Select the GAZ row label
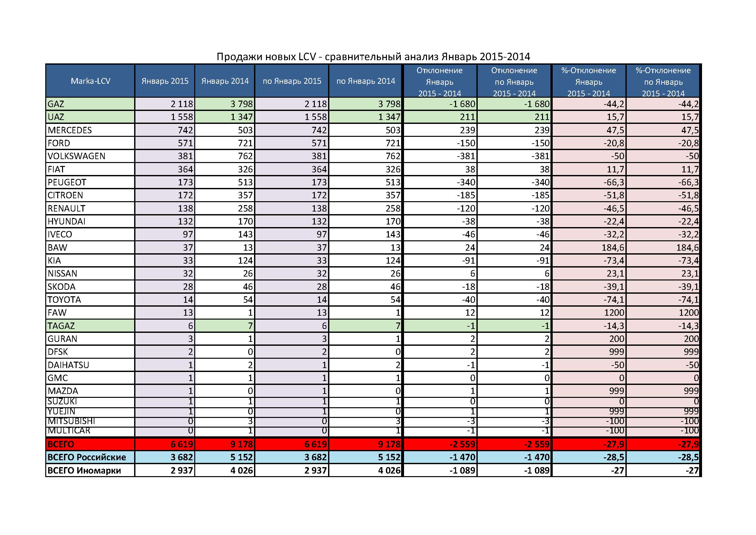The height and width of the screenshot is (535, 756). point(56,104)
